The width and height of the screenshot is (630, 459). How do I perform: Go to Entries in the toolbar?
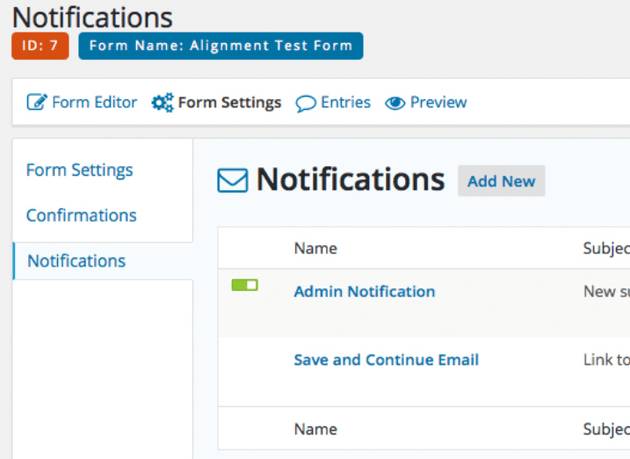click(x=346, y=102)
